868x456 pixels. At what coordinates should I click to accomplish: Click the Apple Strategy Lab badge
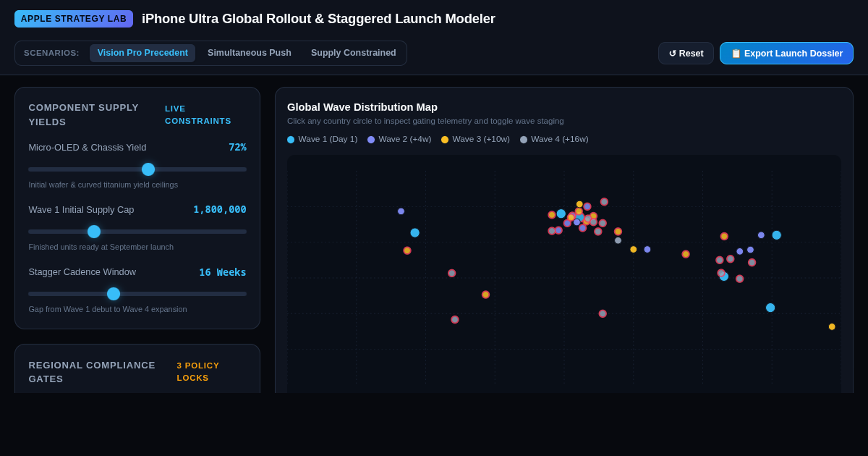(74, 19)
